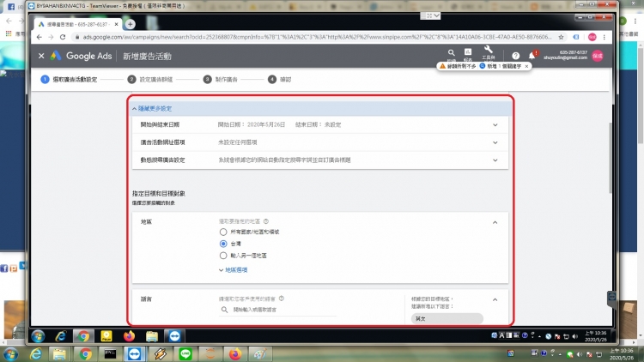
Task: Click the pink profile icon in Chrome toolbar
Action: click(x=592, y=37)
